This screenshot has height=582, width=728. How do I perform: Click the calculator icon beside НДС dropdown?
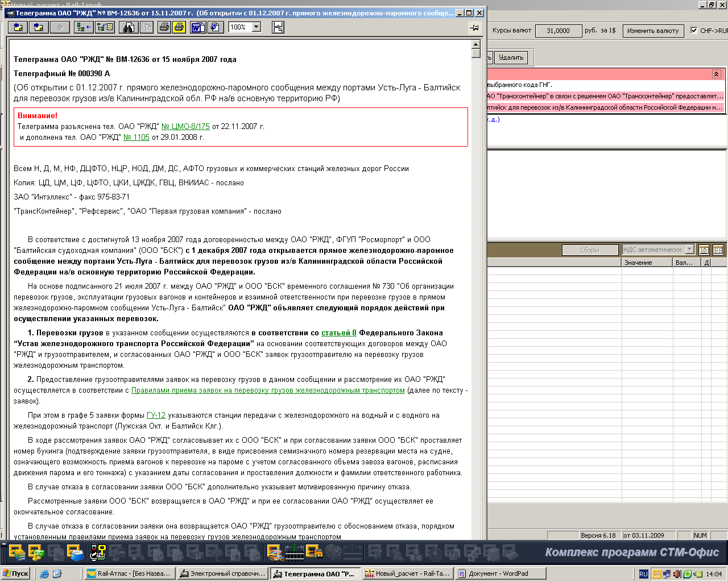pos(704,250)
